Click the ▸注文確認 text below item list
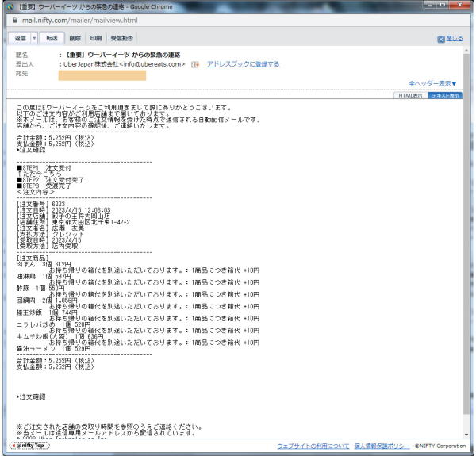Screen dimensions: 476x456 (31, 397)
